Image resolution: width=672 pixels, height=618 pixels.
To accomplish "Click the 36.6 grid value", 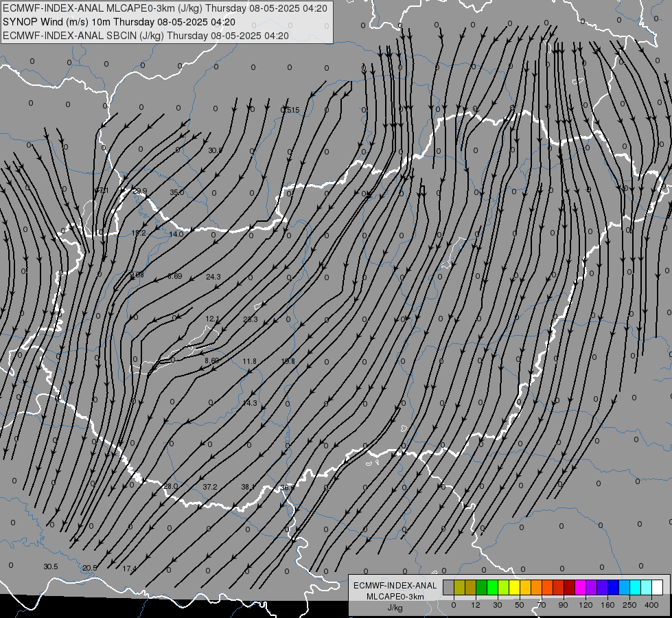I will 287,488.
